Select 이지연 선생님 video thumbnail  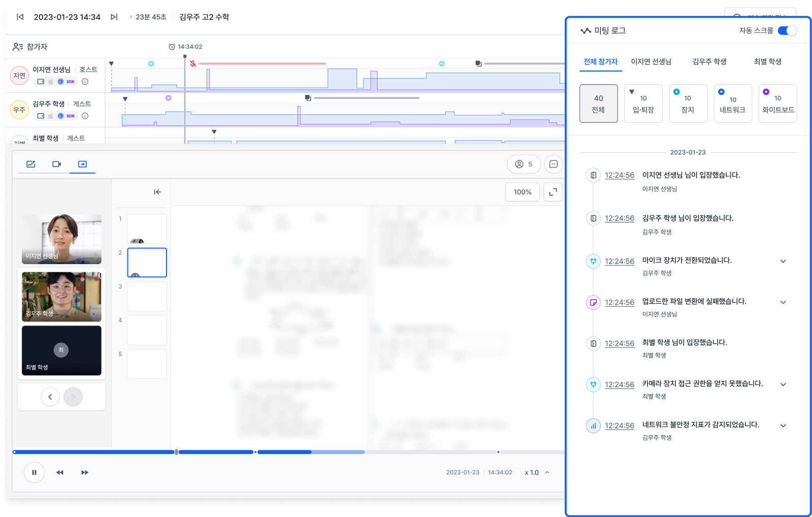coord(61,239)
